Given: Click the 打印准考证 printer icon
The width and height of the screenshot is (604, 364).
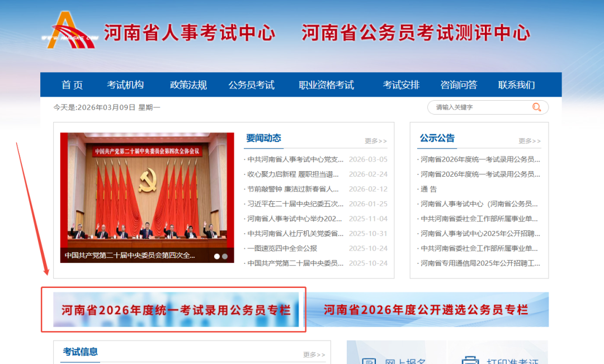Looking at the screenshot, I should click(470, 360).
